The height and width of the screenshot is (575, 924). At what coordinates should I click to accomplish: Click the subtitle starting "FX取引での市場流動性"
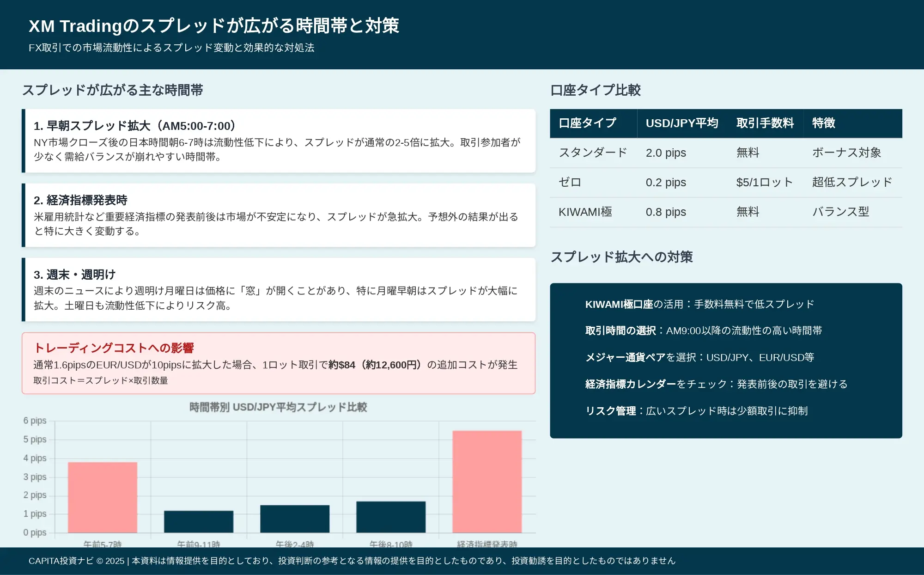(x=171, y=48)
